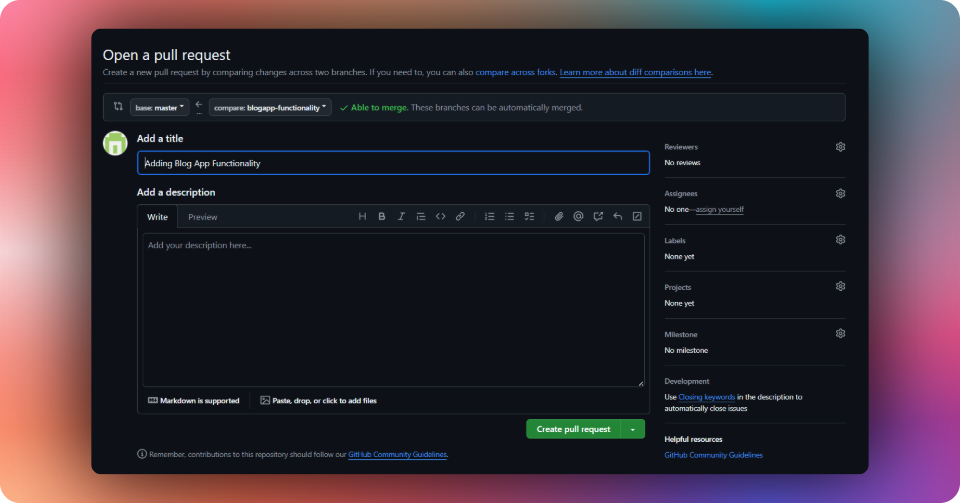Open GitHub Community Guidelines in Helpful resources

tap(713, 455)
